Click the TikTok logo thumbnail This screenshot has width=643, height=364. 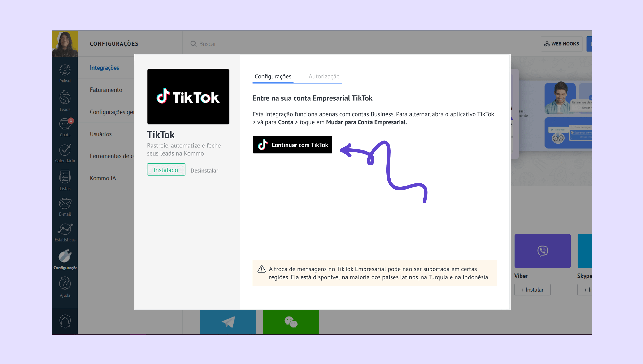pos(188,96)
